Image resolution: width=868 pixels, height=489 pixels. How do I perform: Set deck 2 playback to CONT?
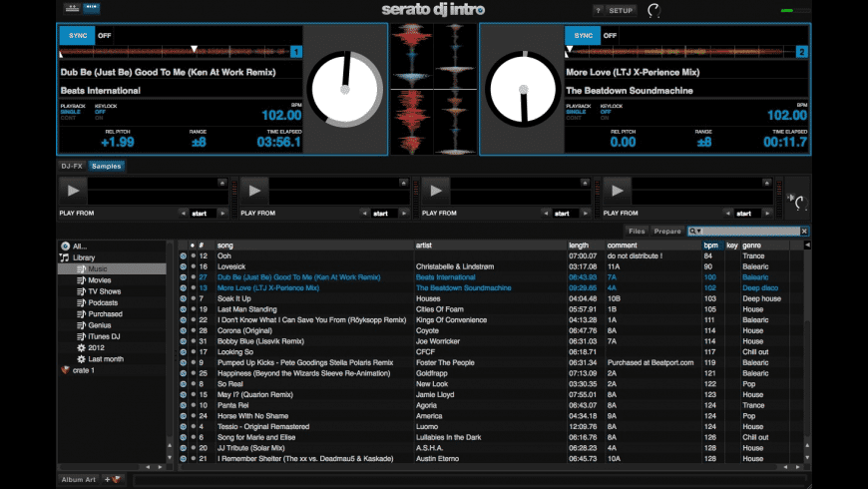[x=574, y=118]
